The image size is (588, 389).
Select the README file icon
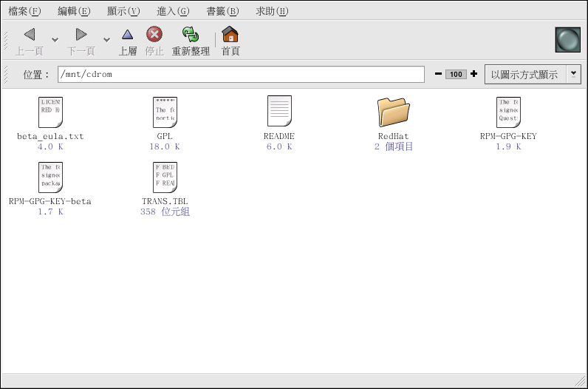point(279,112)
